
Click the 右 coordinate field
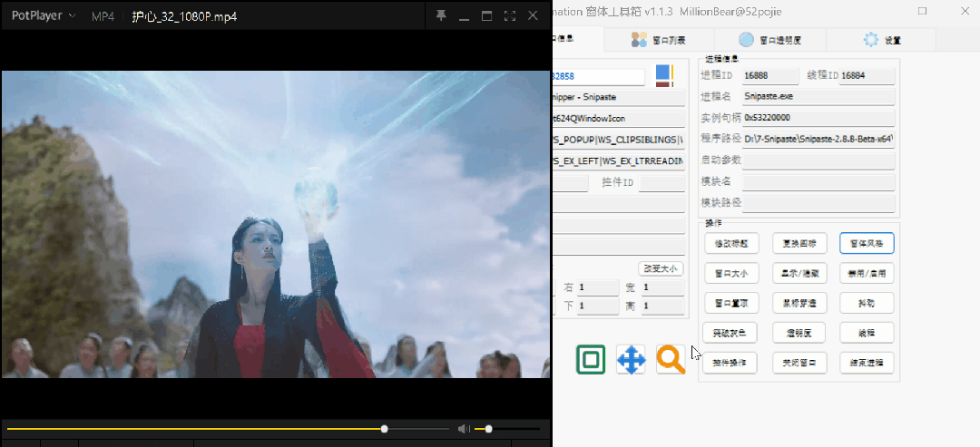point(597,287)
